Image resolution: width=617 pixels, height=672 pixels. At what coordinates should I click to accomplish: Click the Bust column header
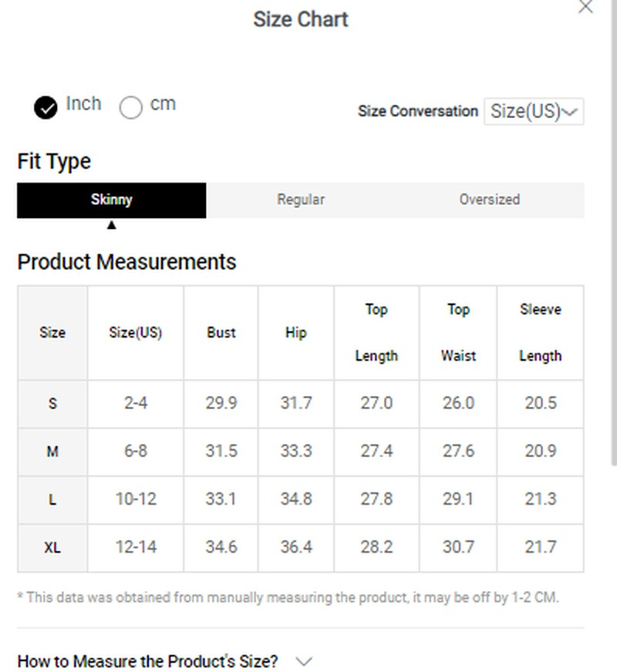pos(221,333)
